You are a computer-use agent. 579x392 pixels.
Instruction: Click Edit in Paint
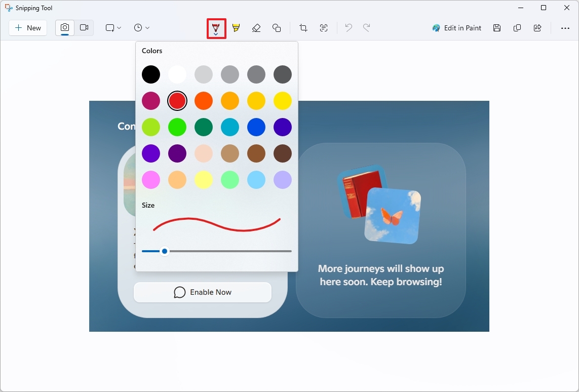(x=456, y=28)
